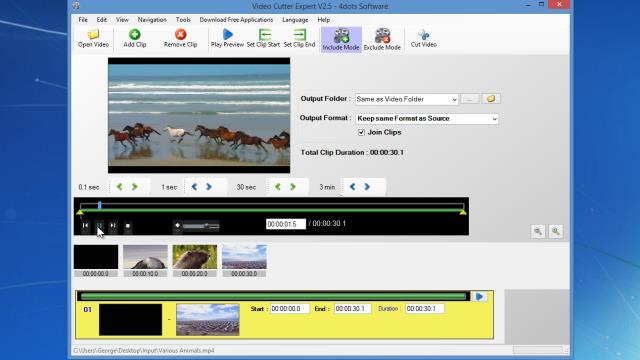Browse output folder with the ... button
This screenshot has width=640, height=360.
pyautogui.click(x=470, y=99)
